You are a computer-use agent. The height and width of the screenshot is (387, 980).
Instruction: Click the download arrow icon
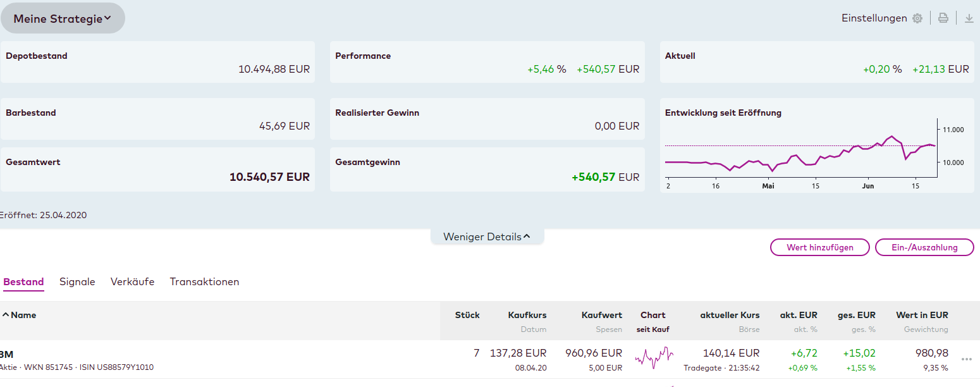(x=969, y=18)
